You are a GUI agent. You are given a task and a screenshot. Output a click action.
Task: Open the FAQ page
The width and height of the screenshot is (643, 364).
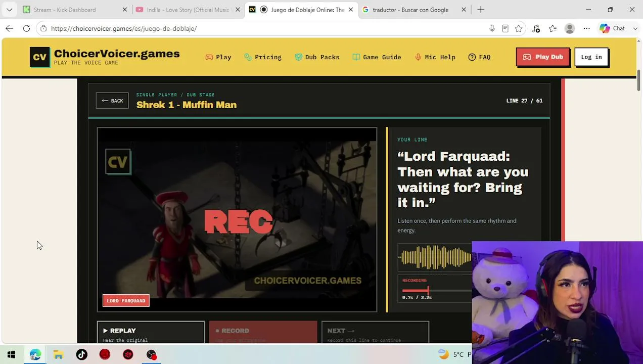pyautogui.click(x=479, y=57)
